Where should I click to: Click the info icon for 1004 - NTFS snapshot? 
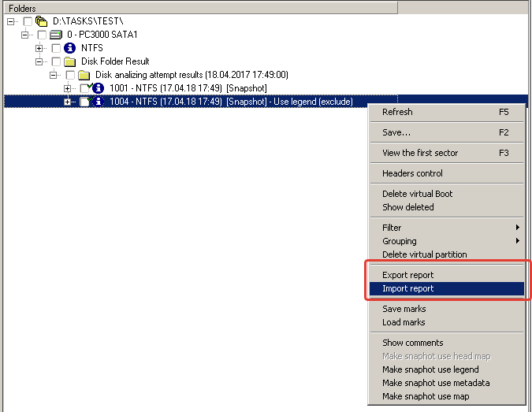pyautogui.click(x=99, y=102)
